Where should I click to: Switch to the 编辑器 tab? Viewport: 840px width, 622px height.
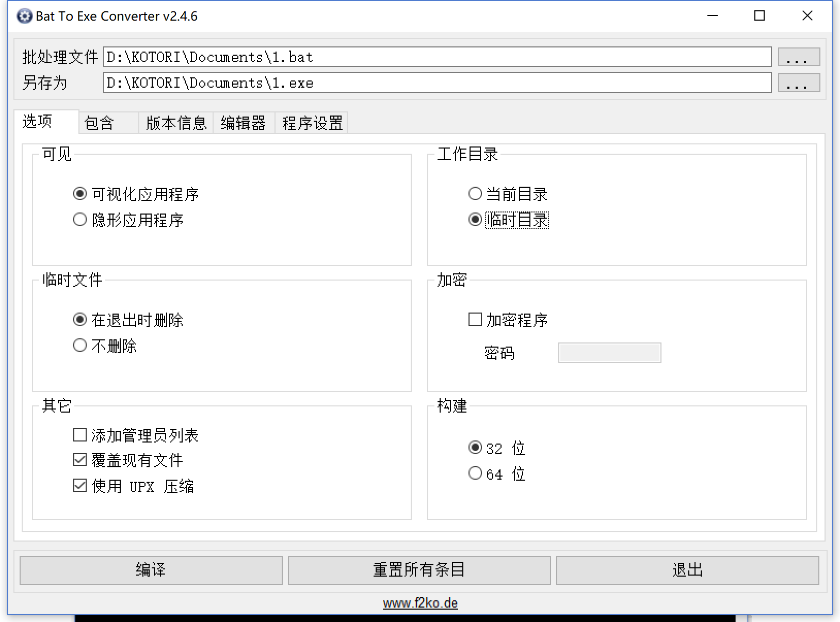[244, 123]
